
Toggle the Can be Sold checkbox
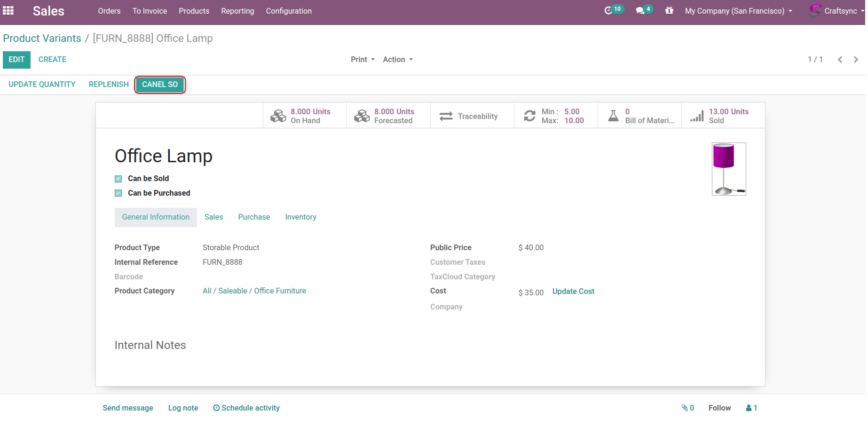118,179
